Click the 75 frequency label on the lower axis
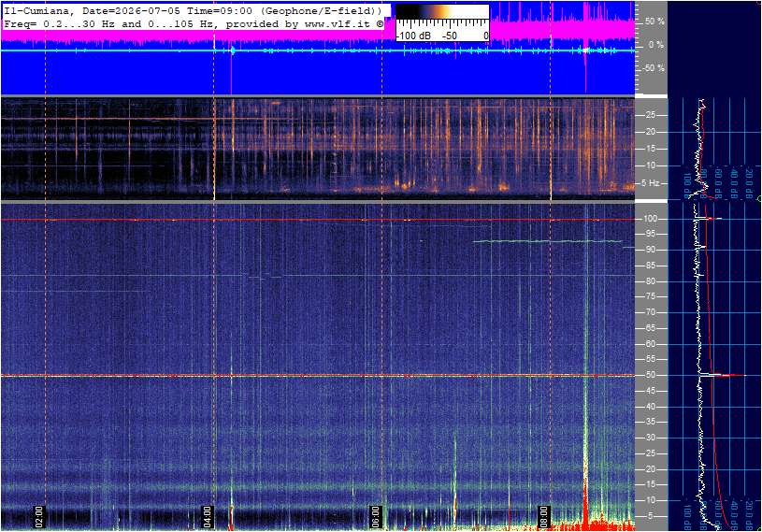Screen dimensions: 762x532 (650, 296)
